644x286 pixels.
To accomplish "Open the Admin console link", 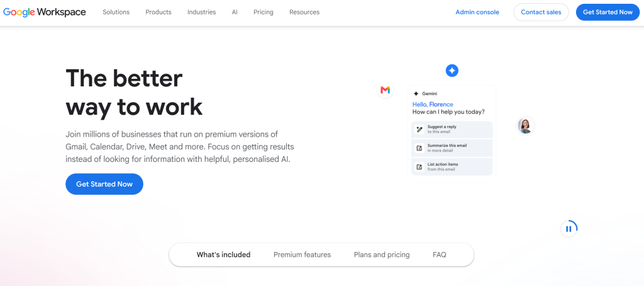I will pyautogui.click(x=477, y=13).
